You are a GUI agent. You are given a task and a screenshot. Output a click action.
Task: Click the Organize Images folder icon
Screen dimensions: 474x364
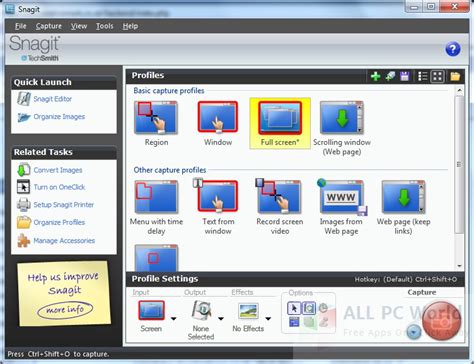click(x=24, y=117)
